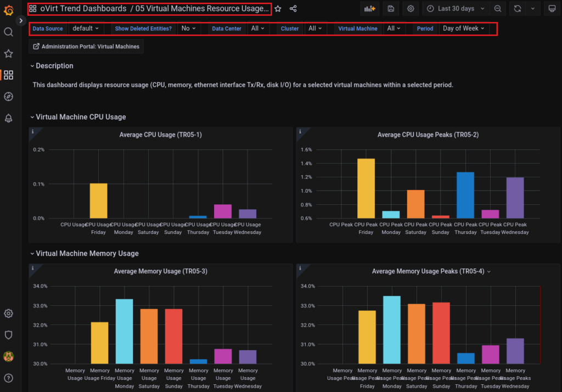This screenshot has height=392, width=562.
Task: Open dashboard settings gear in top bar
Action: 411,9
